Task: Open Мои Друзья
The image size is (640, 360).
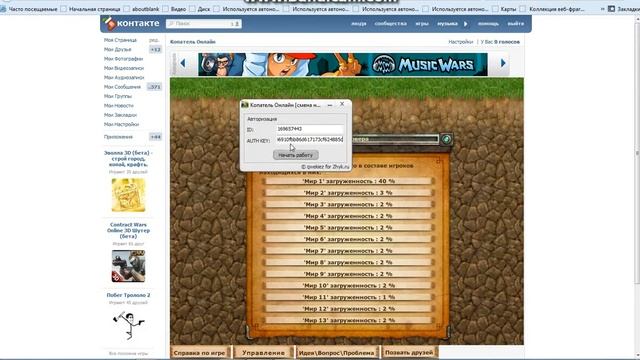Action: pyautogui.click(x=118, y=49)
